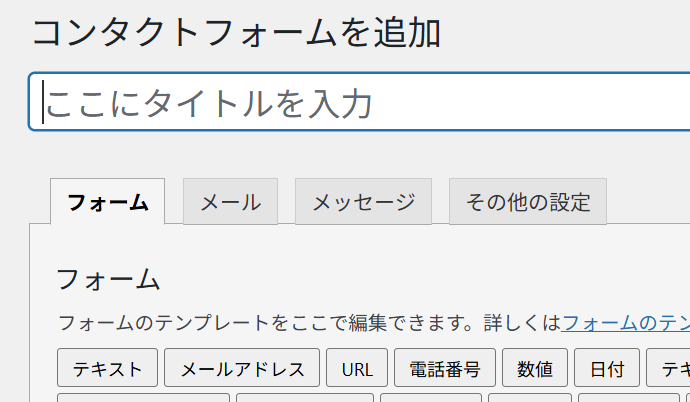Click the second-row button below 電話番号
Viewport: 690px width, 402px height.
(431, 398)
